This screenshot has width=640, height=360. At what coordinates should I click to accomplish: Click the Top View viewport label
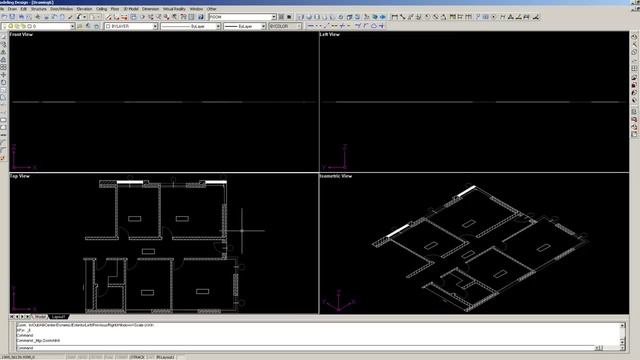[20, 176]
